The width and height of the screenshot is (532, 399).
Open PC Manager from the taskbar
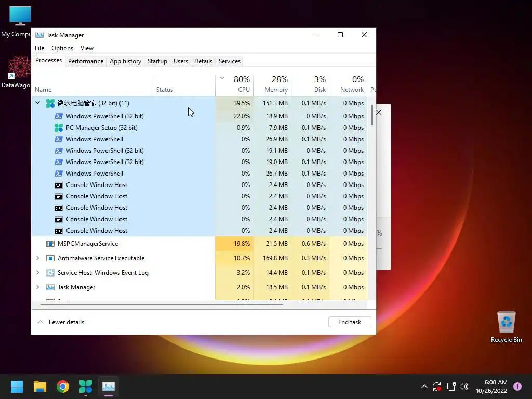[x=86, y=387]
